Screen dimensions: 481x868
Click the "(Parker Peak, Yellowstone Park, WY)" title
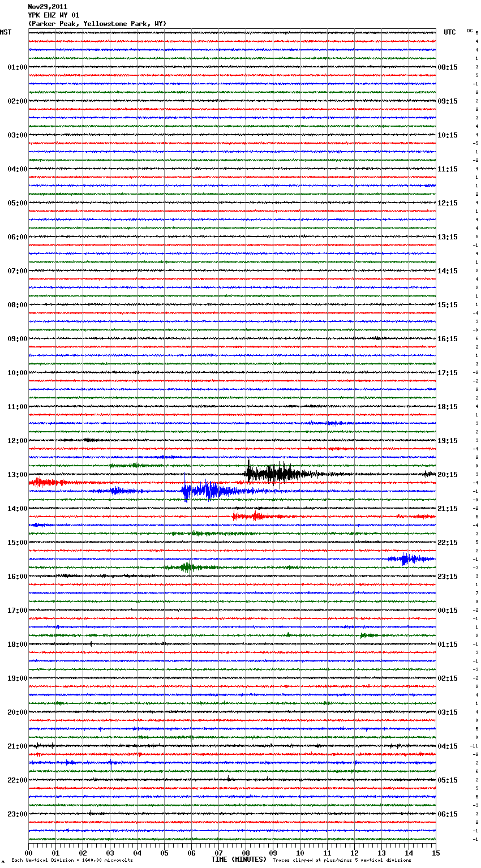(97, 24)
